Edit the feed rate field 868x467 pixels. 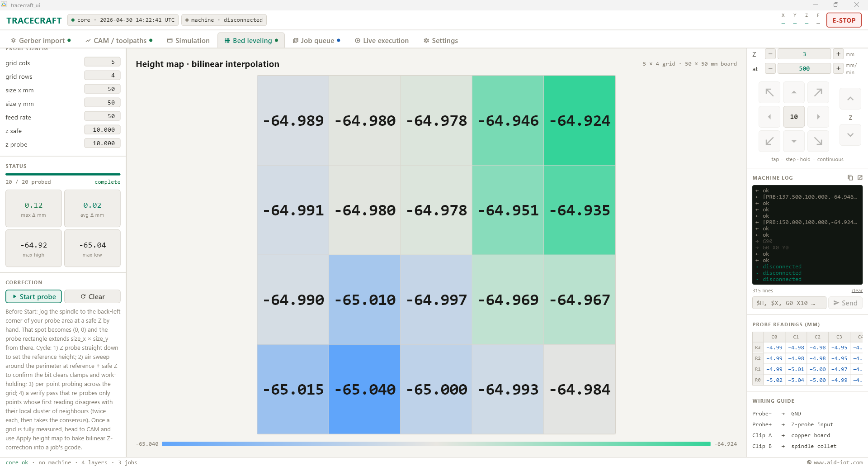(102, 116)
